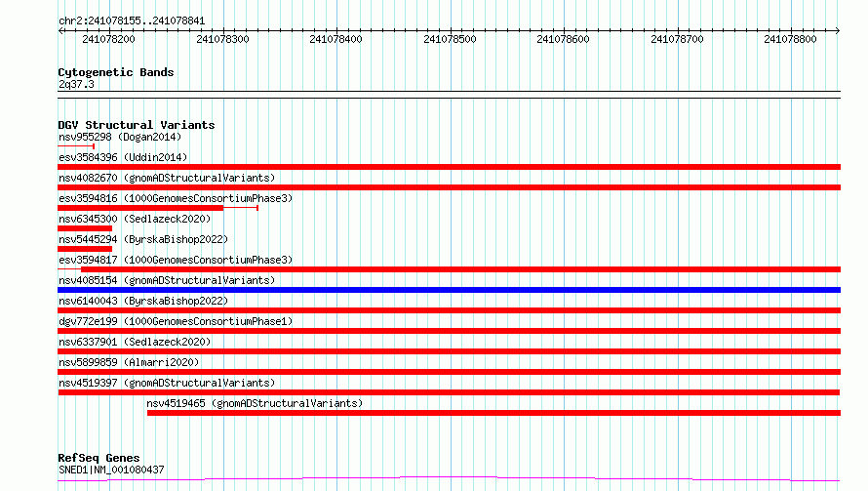Click ruler position 241078700
This screenshot has height=491, width=868.
coord(677,39)
